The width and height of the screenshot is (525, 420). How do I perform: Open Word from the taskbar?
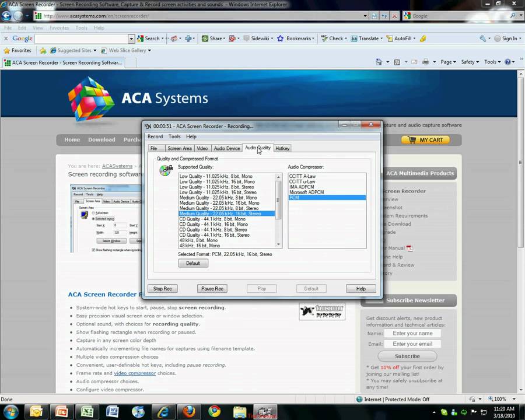(112, 412)
